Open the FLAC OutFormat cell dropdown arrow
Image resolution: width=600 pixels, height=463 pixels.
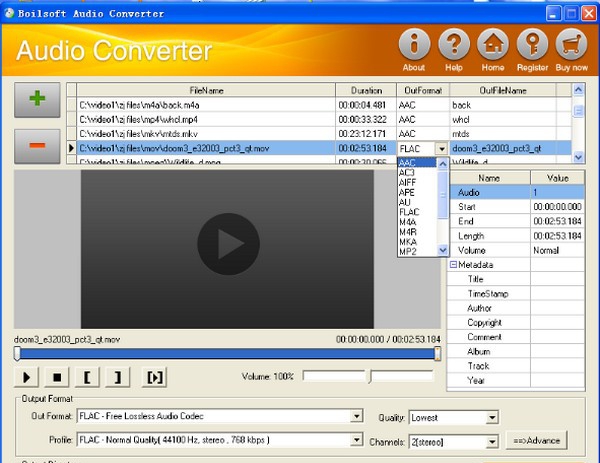point(442,148)
